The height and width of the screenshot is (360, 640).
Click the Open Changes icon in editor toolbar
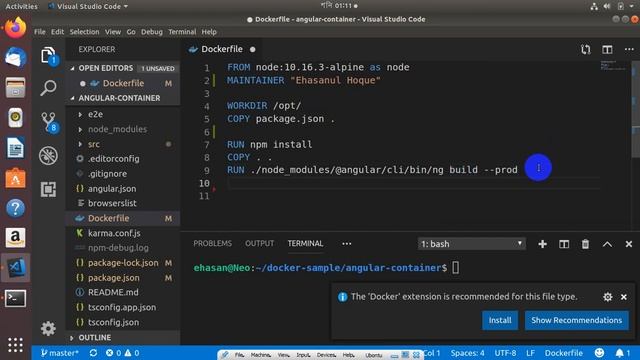(x=586, y=49)
